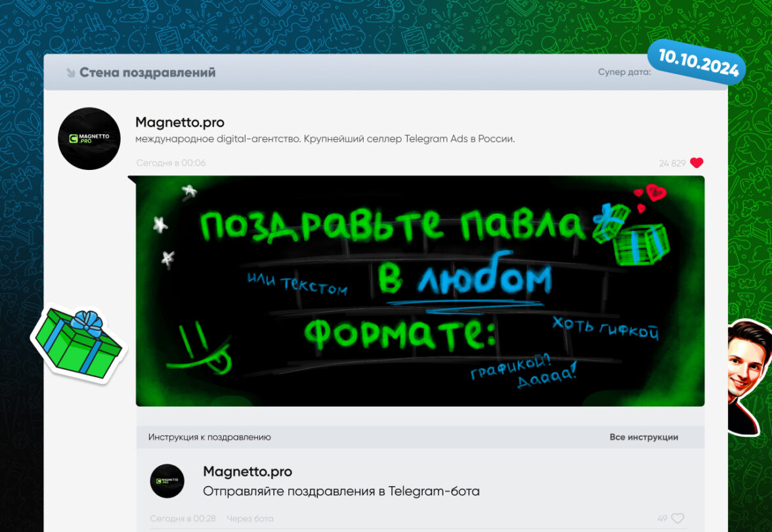Click the hand icon beside Стена поздравлений
772x532 pixels.
[x=70, y=72]
